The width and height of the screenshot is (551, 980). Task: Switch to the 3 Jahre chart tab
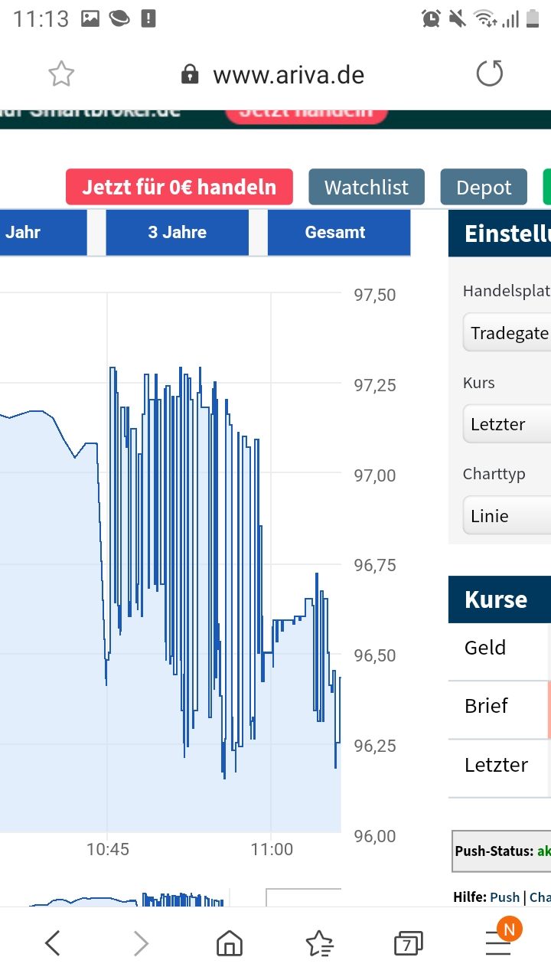[177, 232]
